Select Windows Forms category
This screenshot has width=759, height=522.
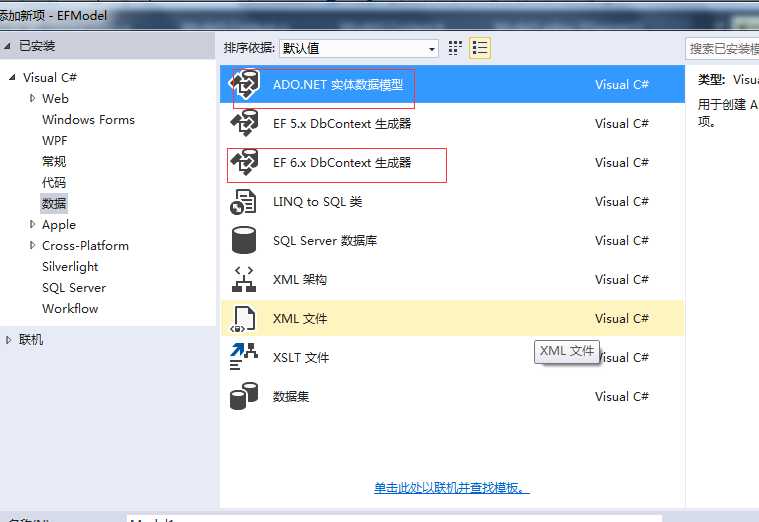point(88,120)
